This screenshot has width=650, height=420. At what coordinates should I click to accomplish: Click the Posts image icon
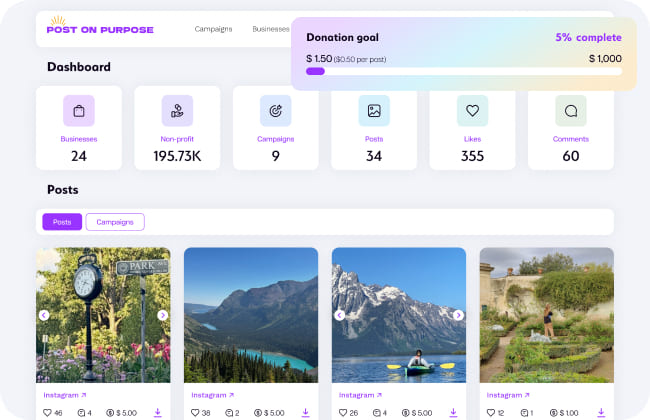pos(374,110)
